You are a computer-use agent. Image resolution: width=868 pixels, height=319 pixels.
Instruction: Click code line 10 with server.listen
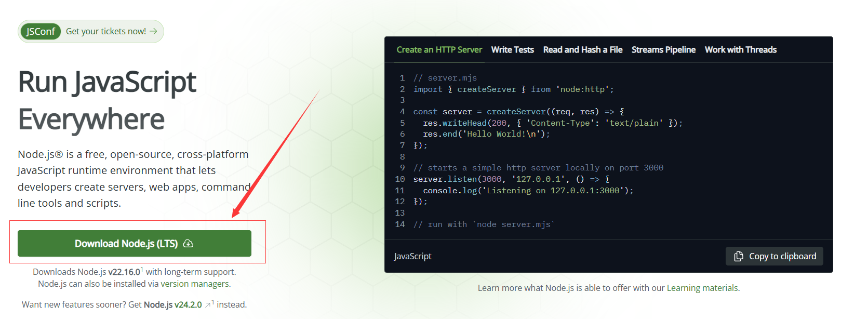(x=511, y=179)
